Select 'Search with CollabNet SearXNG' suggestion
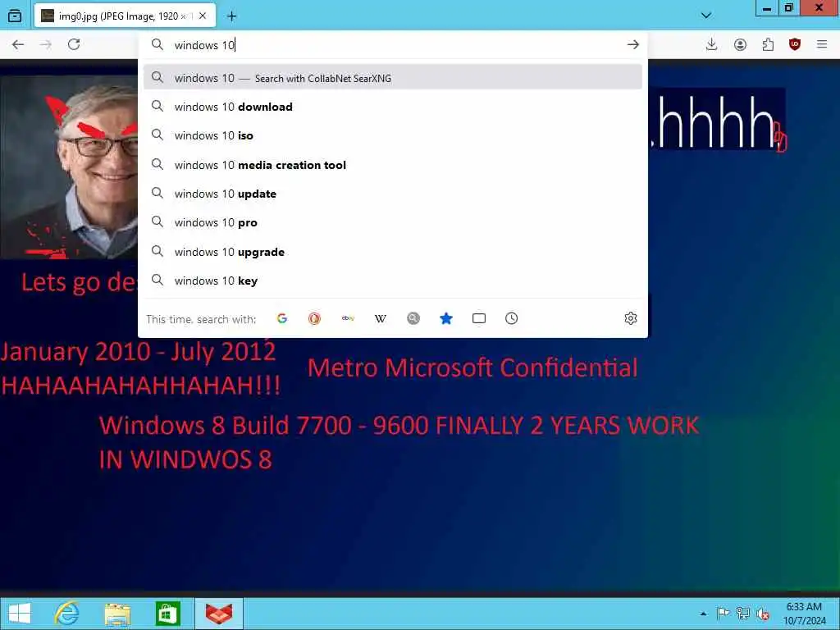 coord(393,78)
